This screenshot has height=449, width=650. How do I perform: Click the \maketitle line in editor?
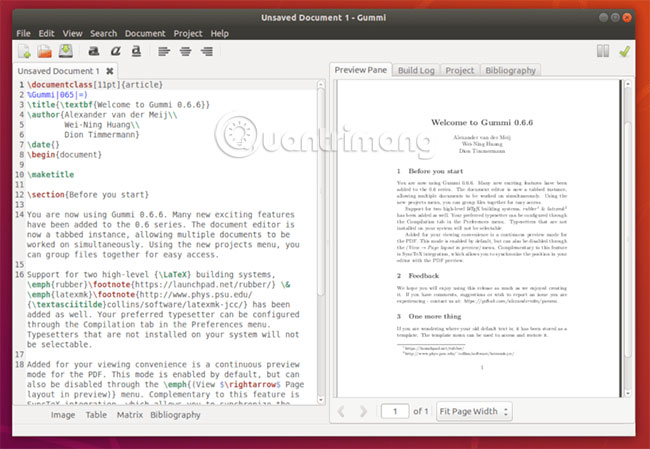51,175
